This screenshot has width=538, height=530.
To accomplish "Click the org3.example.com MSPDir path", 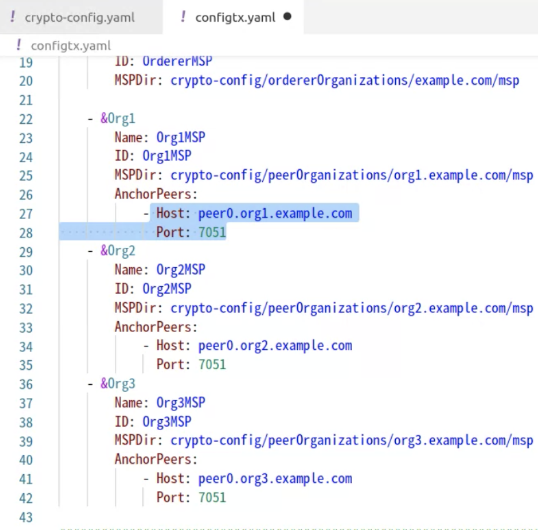I will tap(352, 440).
